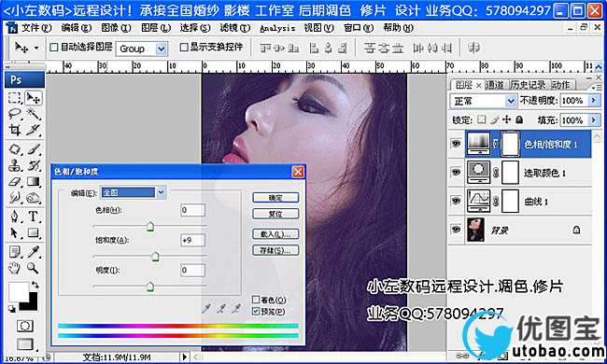Open the 滤镜 menu
The width and height of the screenshot is (607, 364).
(x=235, y=28)
